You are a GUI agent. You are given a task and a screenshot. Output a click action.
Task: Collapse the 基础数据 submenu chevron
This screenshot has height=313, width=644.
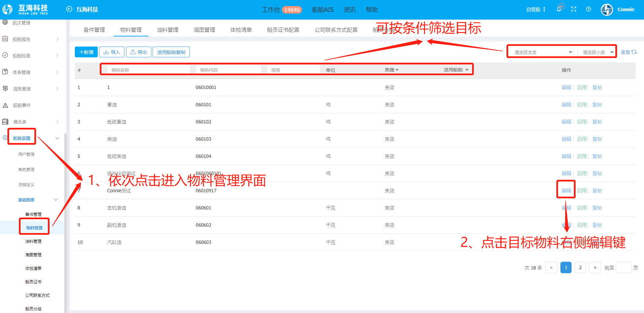click(56, 200)
